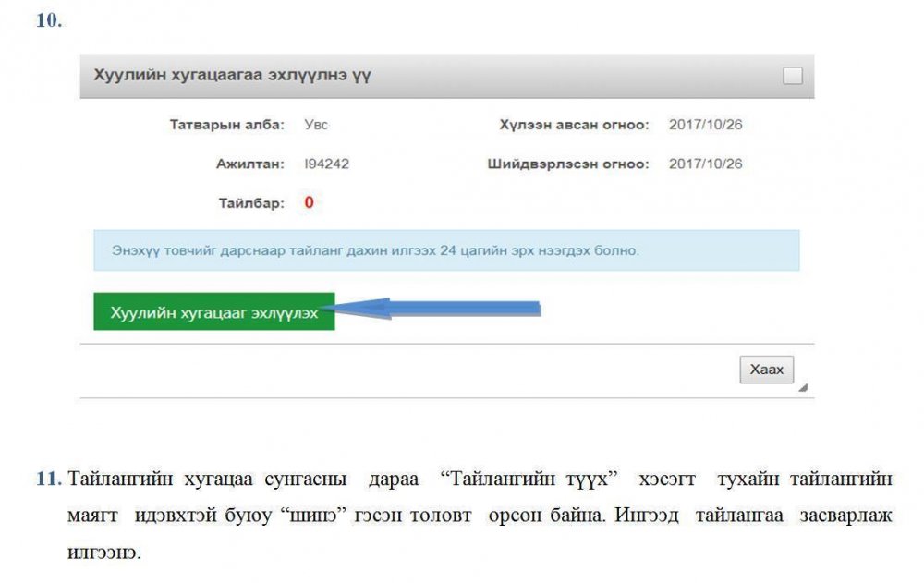Click the Хүлээн авсан огноо label

[x=574, y=125]
